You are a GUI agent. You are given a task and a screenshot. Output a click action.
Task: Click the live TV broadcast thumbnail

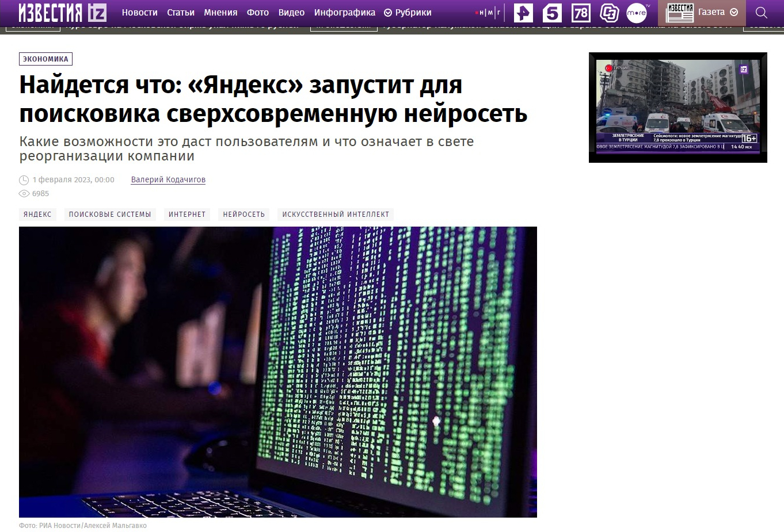[x=678, y=107]
